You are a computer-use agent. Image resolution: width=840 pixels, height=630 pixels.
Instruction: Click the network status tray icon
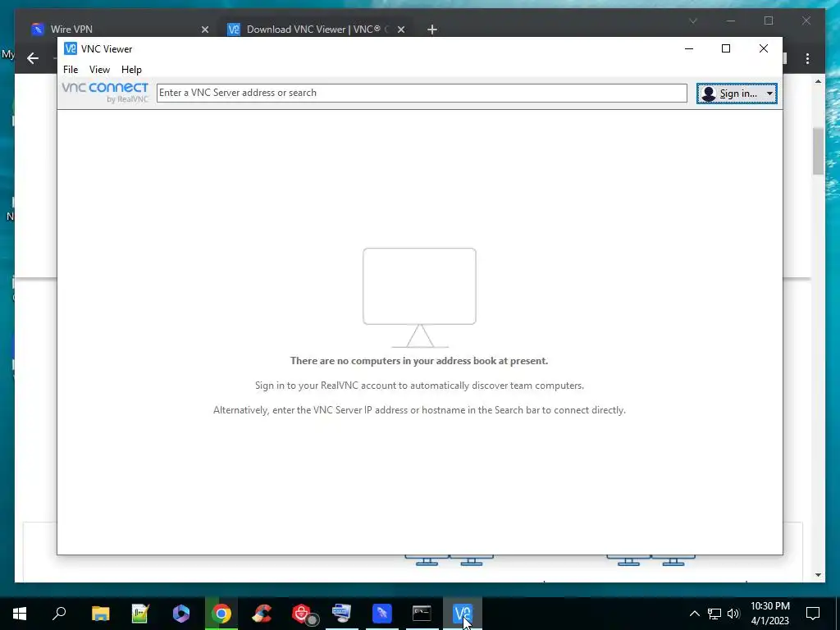(714, 614)
